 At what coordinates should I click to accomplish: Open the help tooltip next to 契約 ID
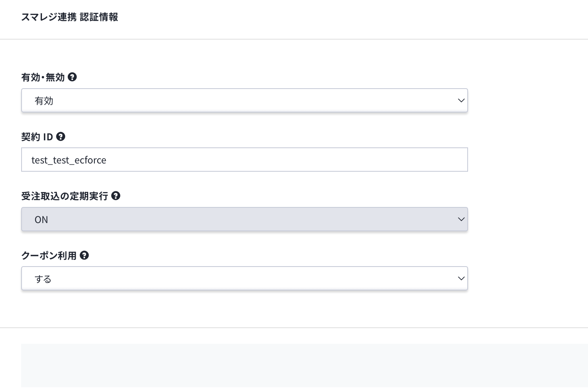pos(61,136)
